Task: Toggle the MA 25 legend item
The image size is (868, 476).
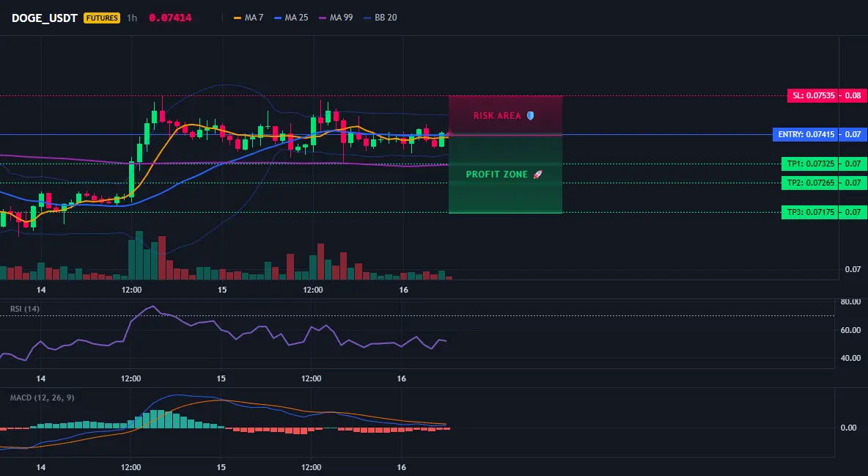Action: pos(291,18)
